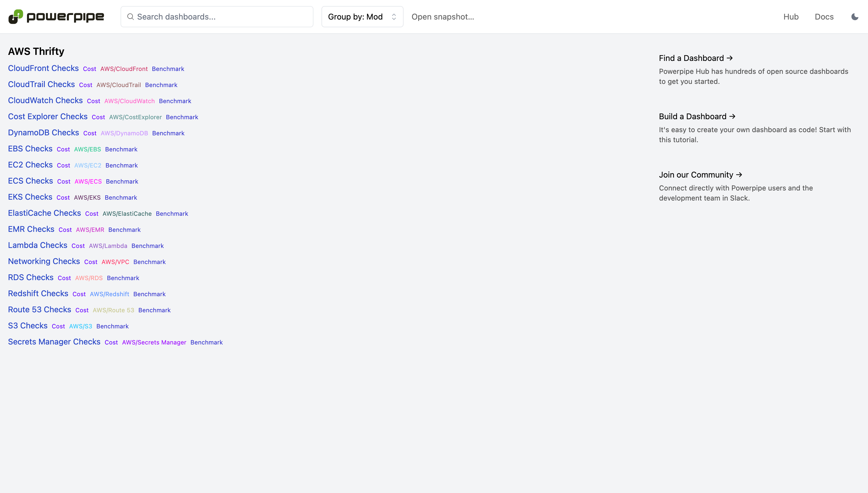Viewport: 868px width, 493px height.
Task: Toggle dark mode with the moon icon
Action: 855,17
